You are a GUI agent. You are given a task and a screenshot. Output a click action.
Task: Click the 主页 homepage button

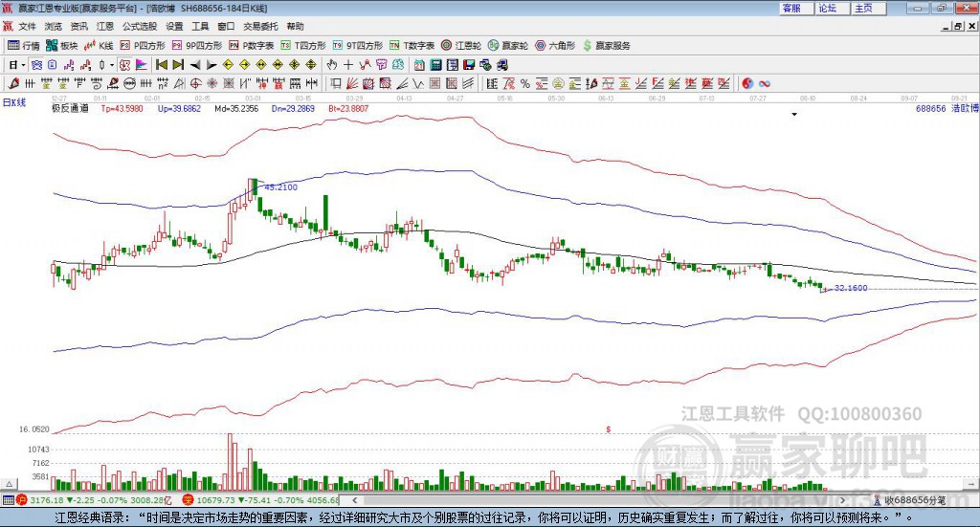[x=868, y=8]
